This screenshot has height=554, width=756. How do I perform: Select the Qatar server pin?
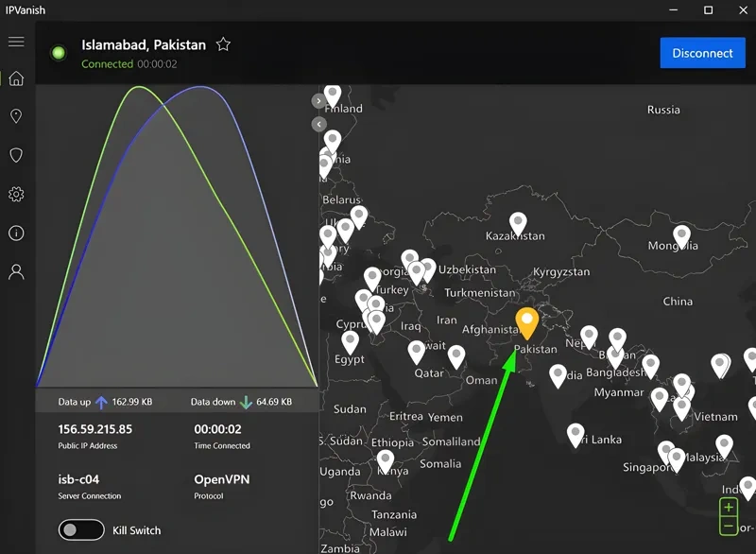coord(416,352)
